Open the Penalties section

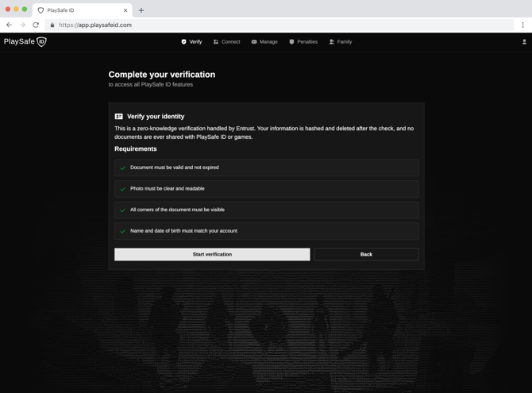pyautogui.click(x=303, y=42)
